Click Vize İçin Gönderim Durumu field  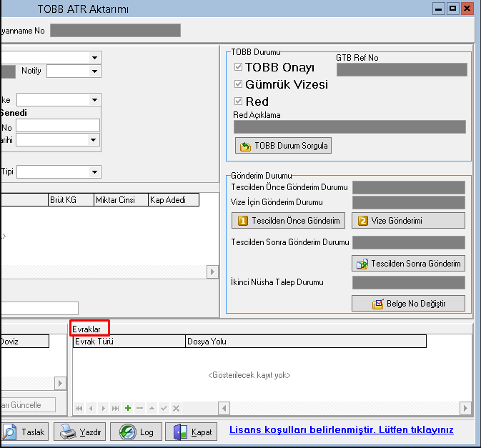[x=409, y=202]
